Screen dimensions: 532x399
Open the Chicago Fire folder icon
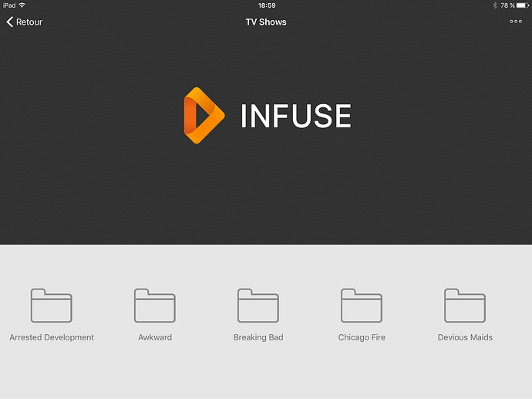pos(362,306)
